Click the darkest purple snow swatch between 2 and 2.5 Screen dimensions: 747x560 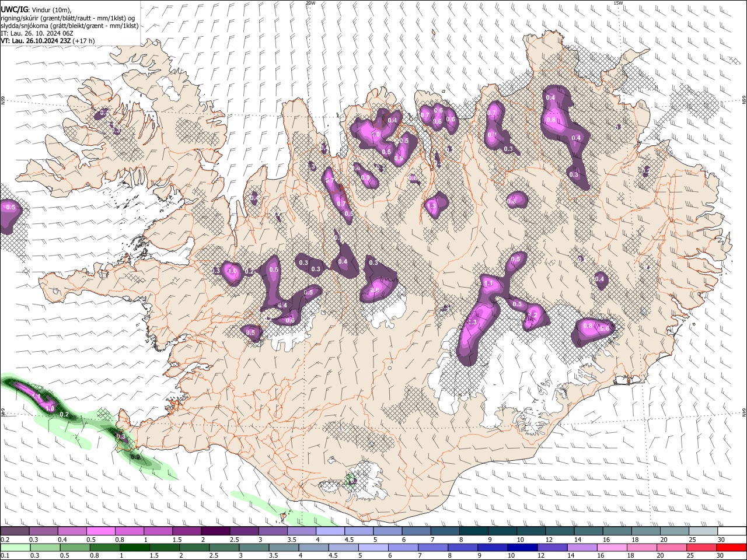tap(215, 531)
